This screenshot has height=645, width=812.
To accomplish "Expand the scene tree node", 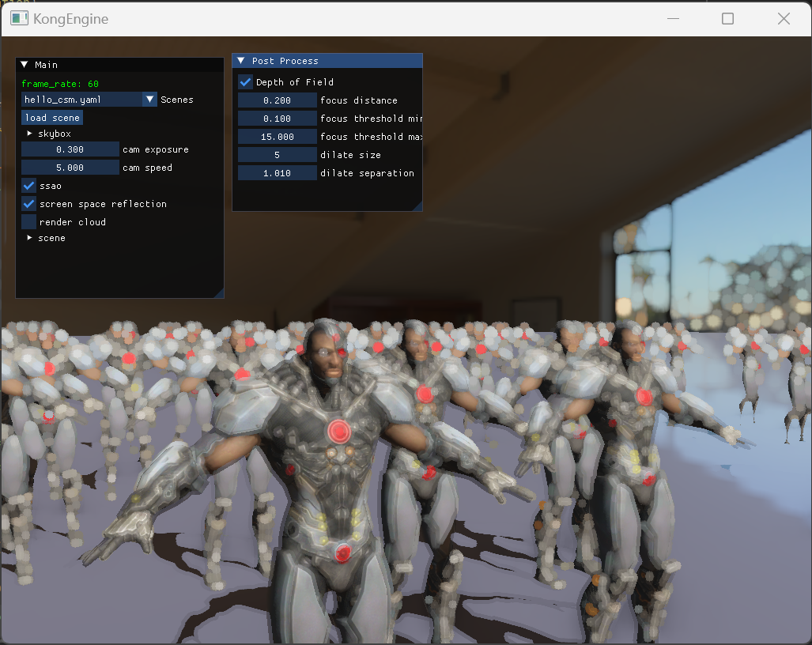I will (29, 238).
